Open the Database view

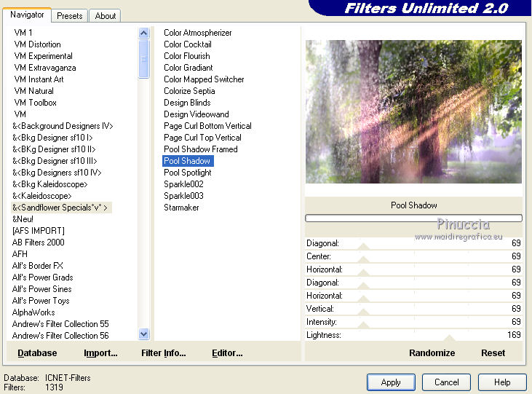pos(37,353)
